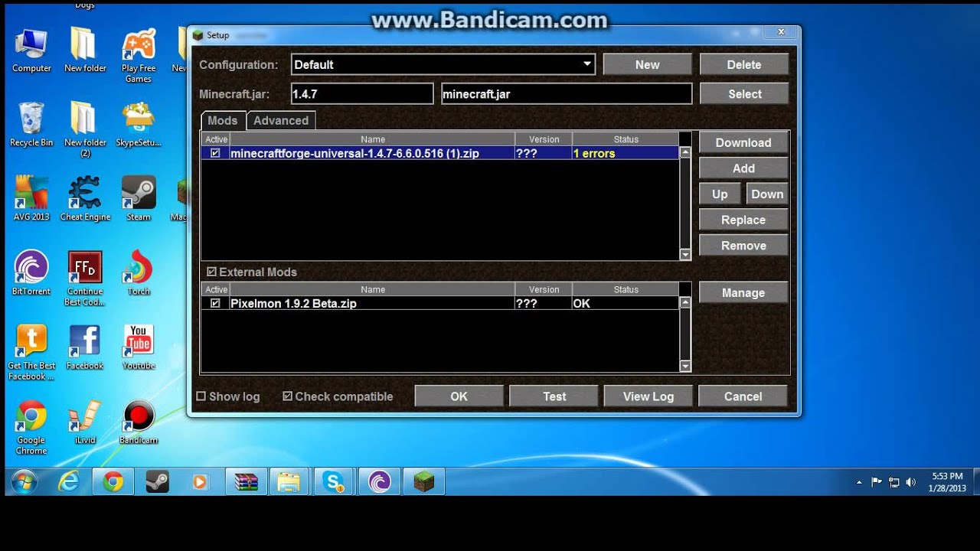Open Continue Best Codec desktop shortcut
980x551 pixels.
click(x=85, y=279)
